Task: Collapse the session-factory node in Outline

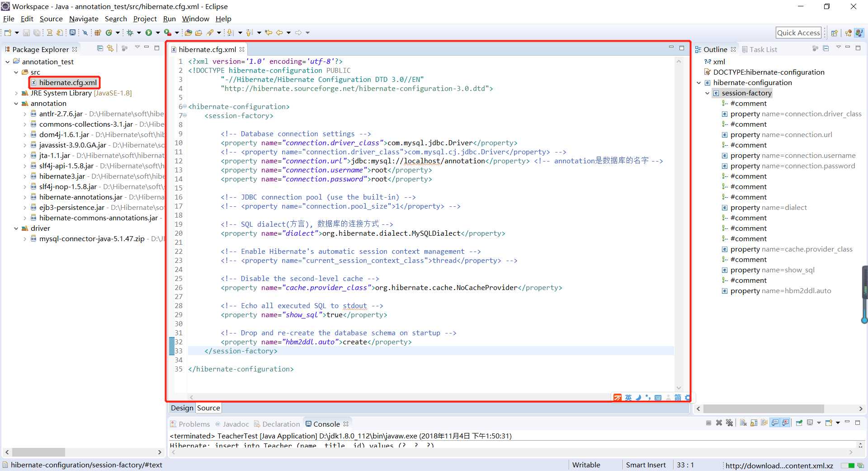Action: (708, 93)
